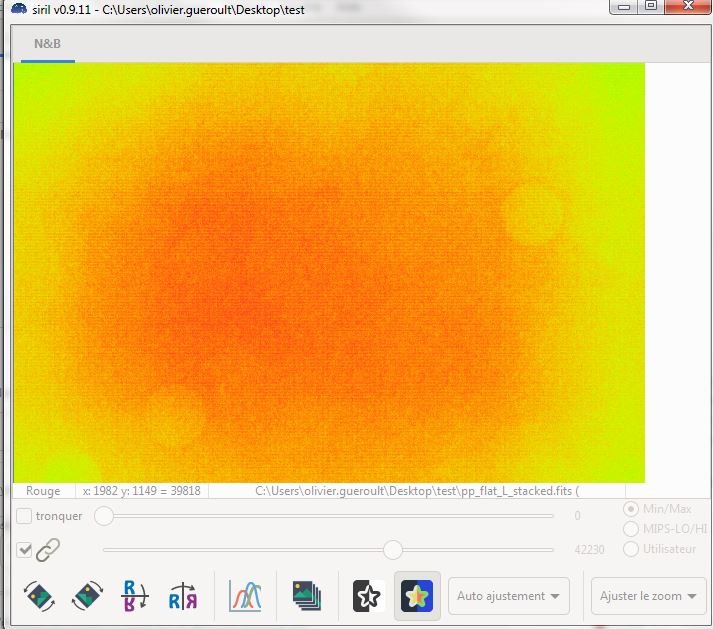
Task: Click the Siril app icon in title bar
Action: pos(18,9)
